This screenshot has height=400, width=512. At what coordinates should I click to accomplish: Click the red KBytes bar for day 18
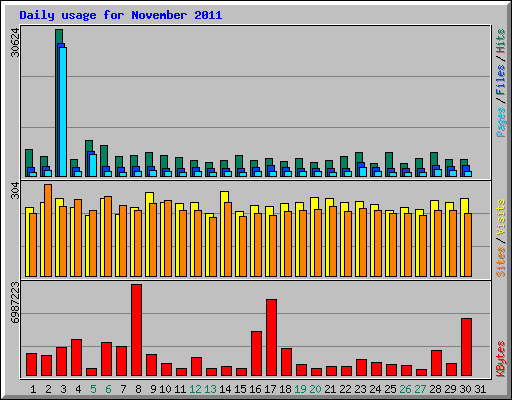(286, 362)
